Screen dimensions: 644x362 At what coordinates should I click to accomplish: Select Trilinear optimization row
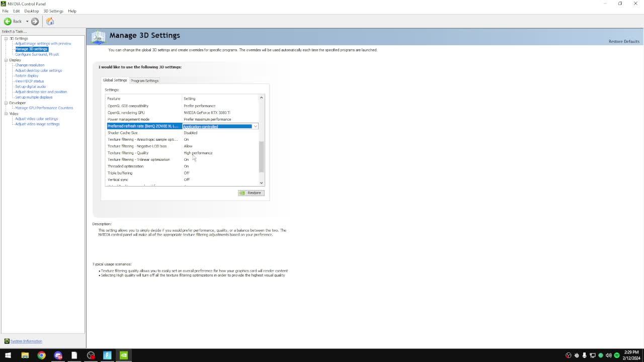(183, 159)
